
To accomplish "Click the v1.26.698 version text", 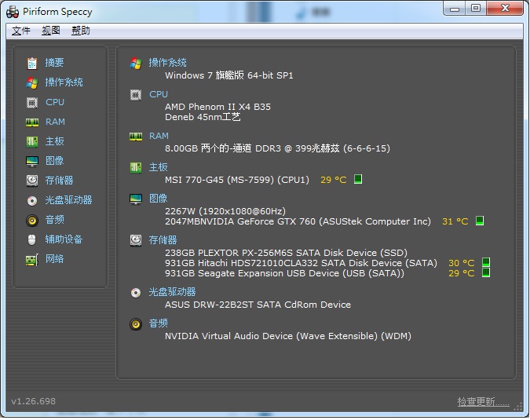I will point(33,401).
